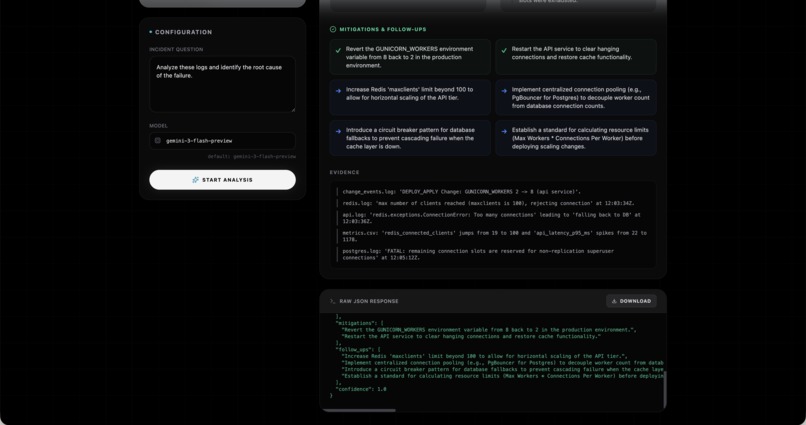Click the change_events.log evidence line
Image resolution: width=806 pixels, height=425 pixels.
point(461,192)
